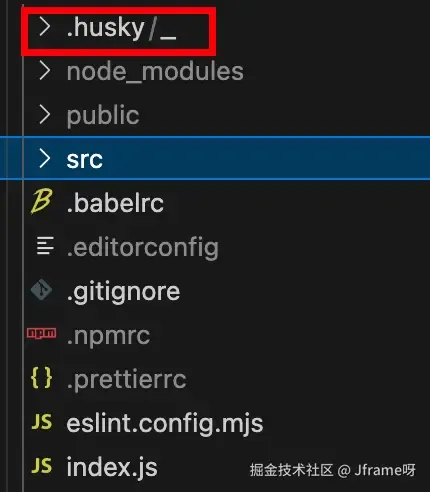Click the lines icon next to .editorconfig
Screen dimensions: 430x492
[x=45, y=246]
